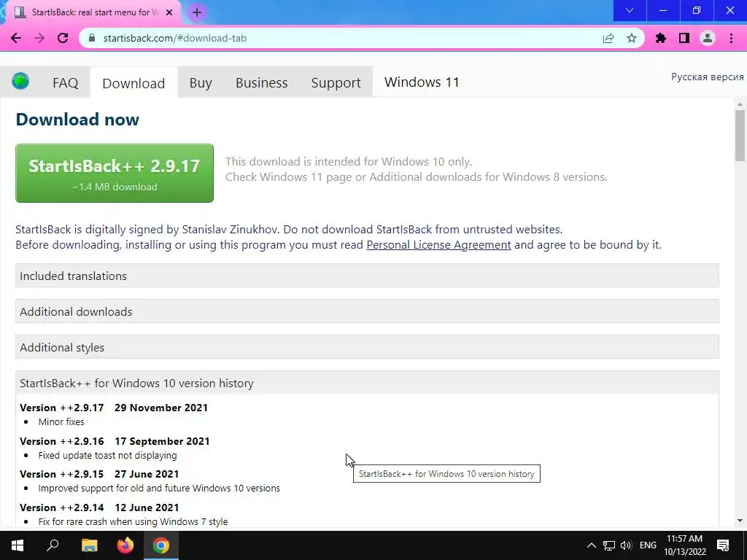Screen dimensions: 747x560
Task: Open the Business tab
Action: coord(262,83)
